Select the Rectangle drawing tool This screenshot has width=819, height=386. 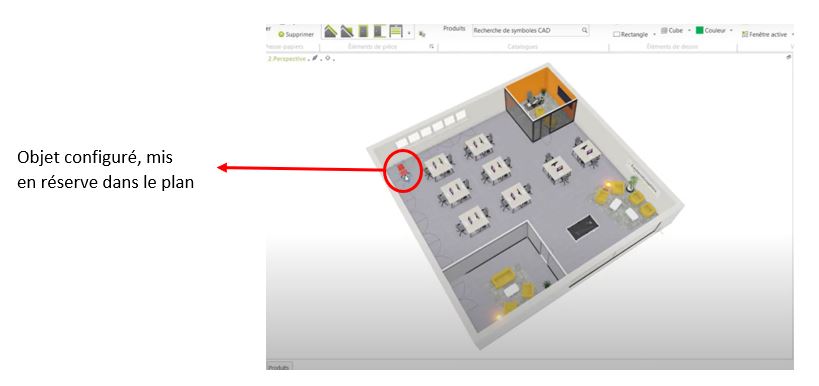(630, 34)
